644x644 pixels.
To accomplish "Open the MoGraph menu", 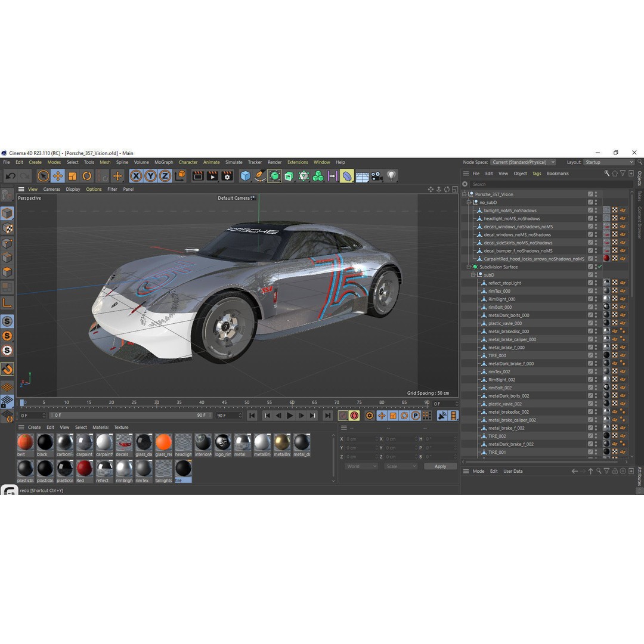I will [164, 162].
